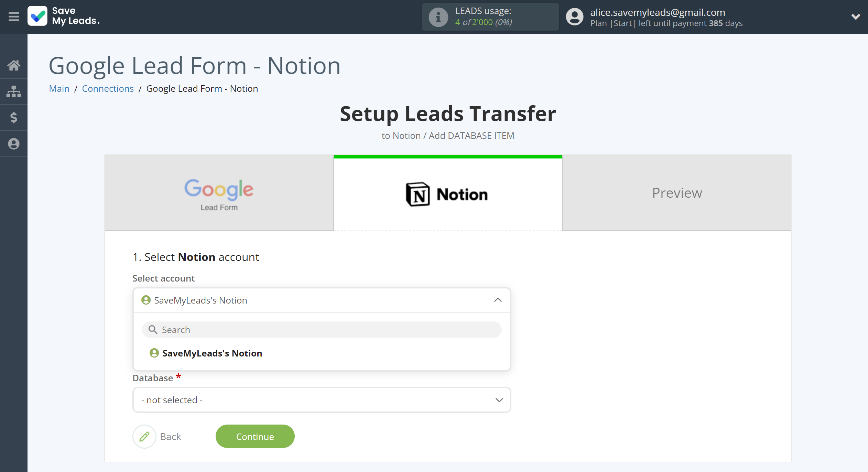Click the Search field in dropdown
868x472 pixels.
(322, 330)
